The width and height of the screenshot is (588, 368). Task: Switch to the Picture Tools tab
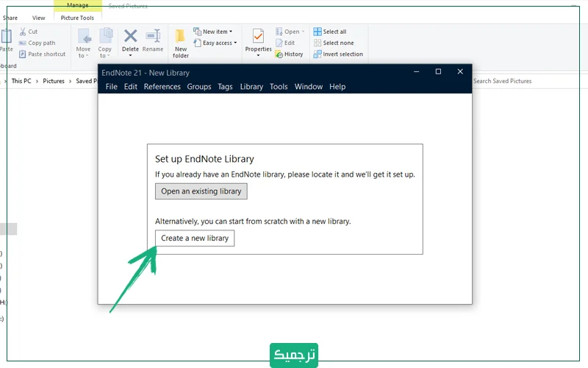pyautogui.click(x=77, y=18)
